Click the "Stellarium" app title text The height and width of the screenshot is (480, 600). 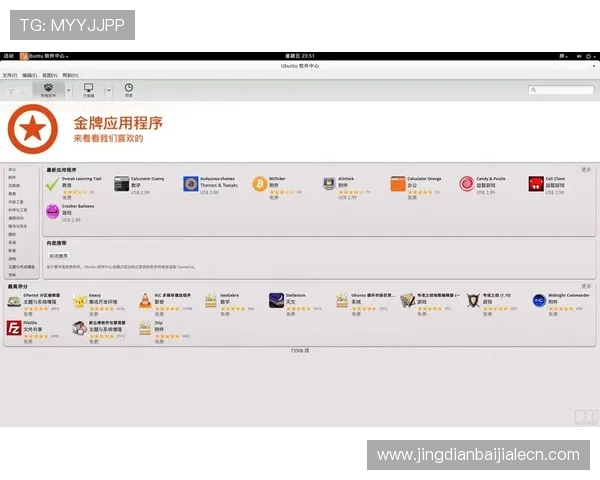click(295, 295)
